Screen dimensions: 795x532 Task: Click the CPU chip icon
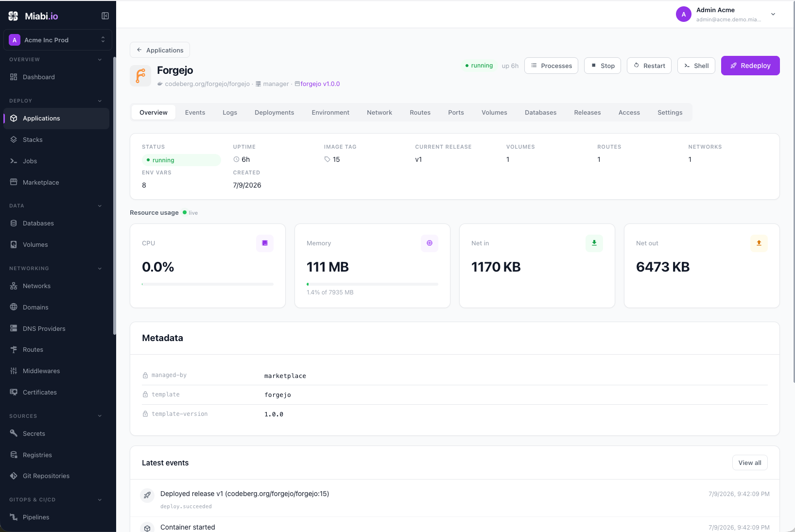[265, 243]
